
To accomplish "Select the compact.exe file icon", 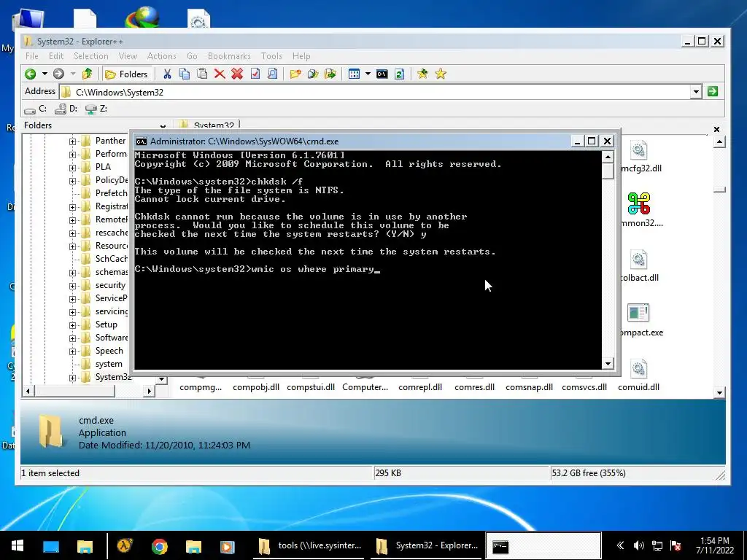I will coord(638,314).
